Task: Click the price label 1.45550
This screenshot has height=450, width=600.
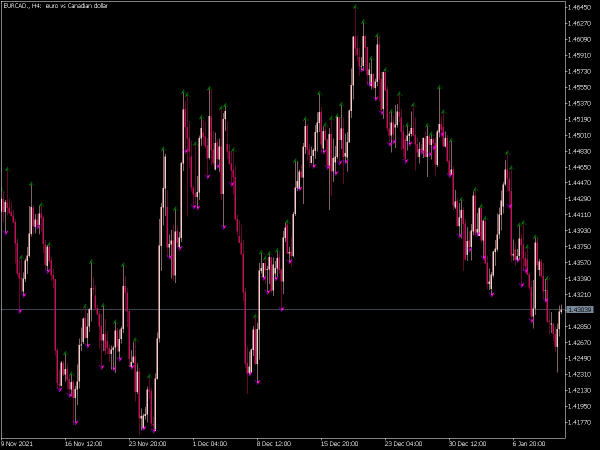Action: (x=580, y=87)
